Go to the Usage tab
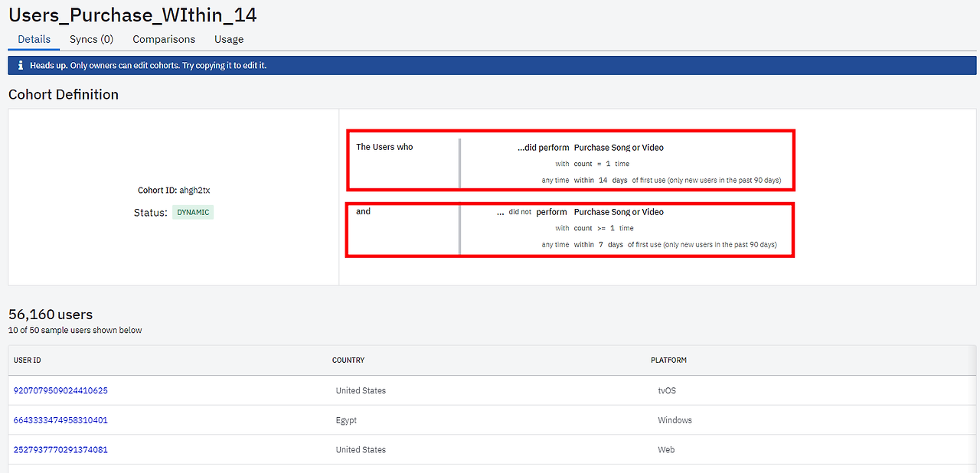The height and width of the screenshot is (473, 980). (x=229, y=39)
